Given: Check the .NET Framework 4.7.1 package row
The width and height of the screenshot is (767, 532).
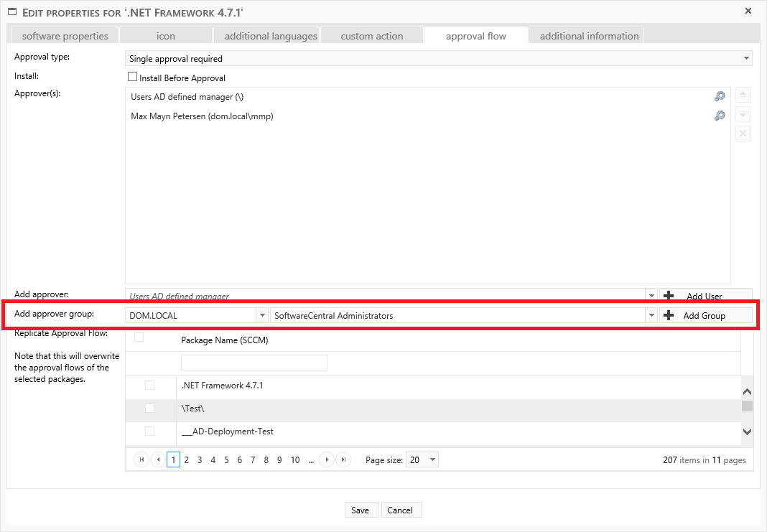Looking at the screenshot, I should click(x=149, y=386).
